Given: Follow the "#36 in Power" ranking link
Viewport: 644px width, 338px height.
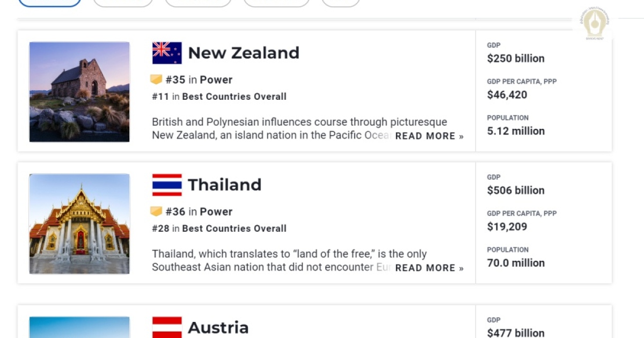Looking at the screenshot, I should click(x=199, y=212).
